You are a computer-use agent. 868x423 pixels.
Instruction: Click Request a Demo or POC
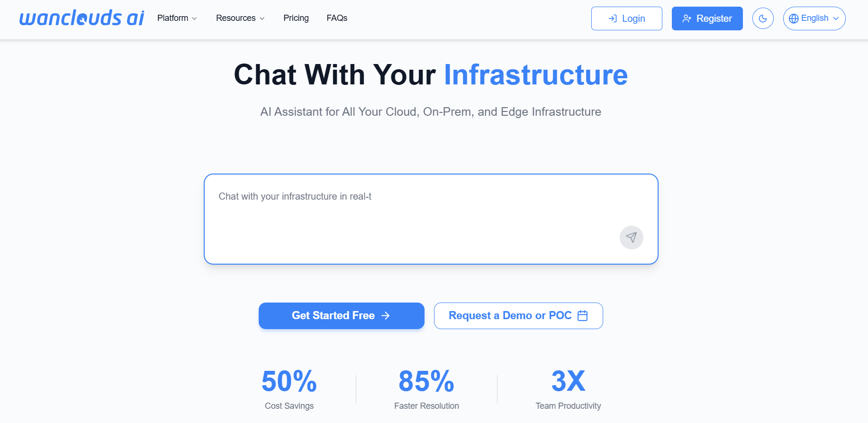click(510, 316)
